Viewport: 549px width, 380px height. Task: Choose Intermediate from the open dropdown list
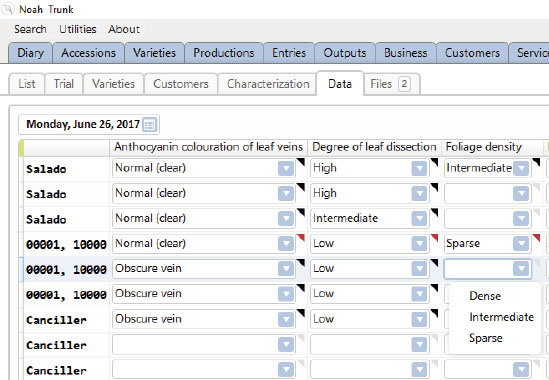[x=501, y=317]
